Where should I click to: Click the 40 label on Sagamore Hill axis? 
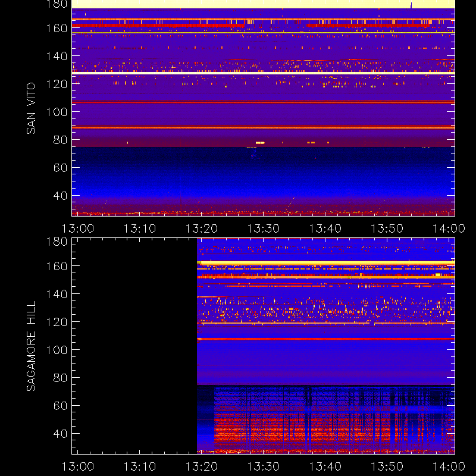60,434
